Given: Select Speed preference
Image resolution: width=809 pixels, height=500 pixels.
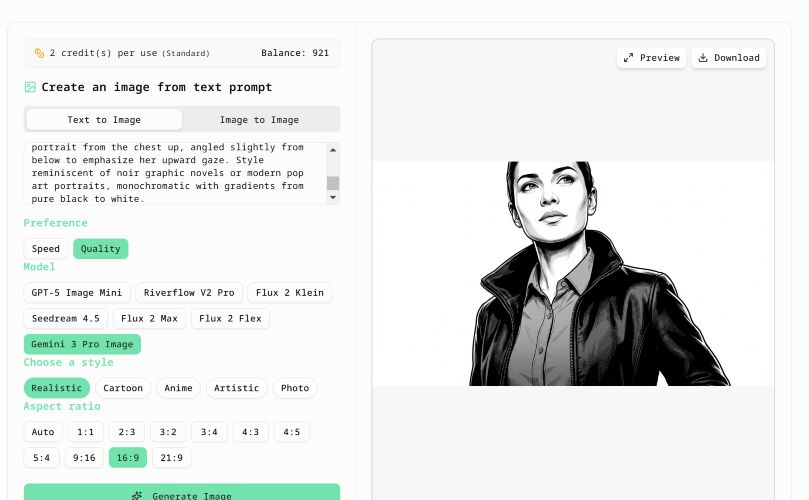Looking at the screenshot, I should (x=46, y=249).
